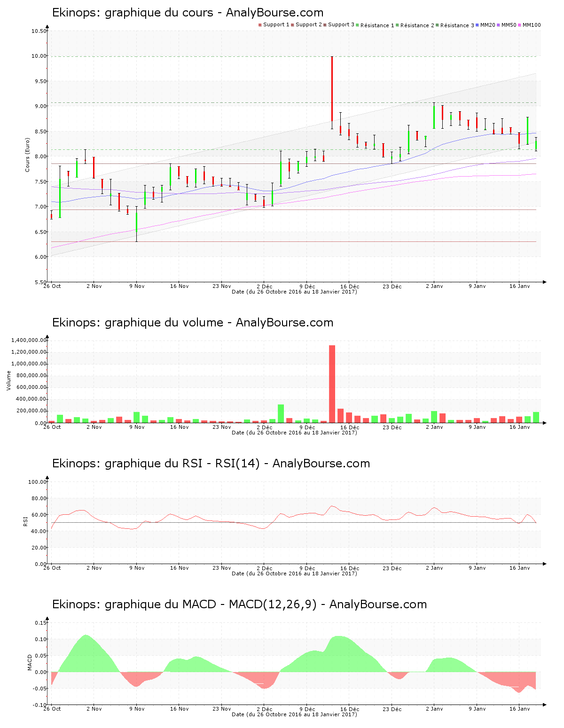
Task: Click the 'graphique du RSI - RSI(14)' title
Action: (182, 464)
